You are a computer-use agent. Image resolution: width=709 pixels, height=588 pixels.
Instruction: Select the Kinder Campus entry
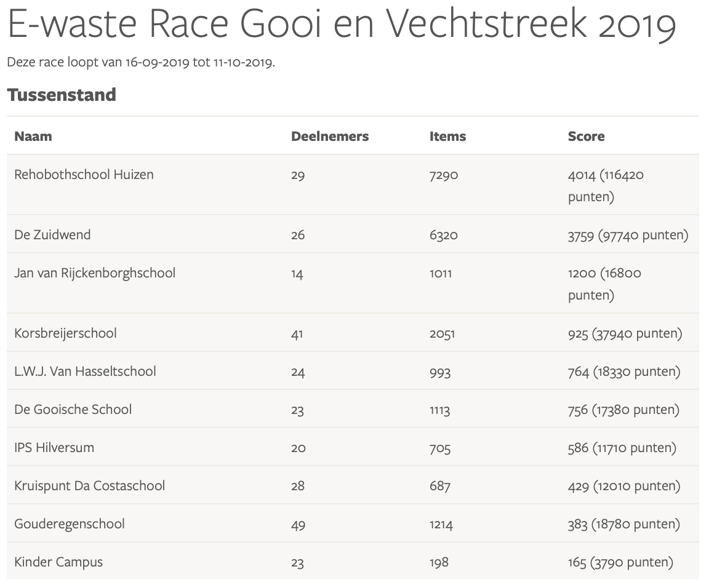[58, 562]
